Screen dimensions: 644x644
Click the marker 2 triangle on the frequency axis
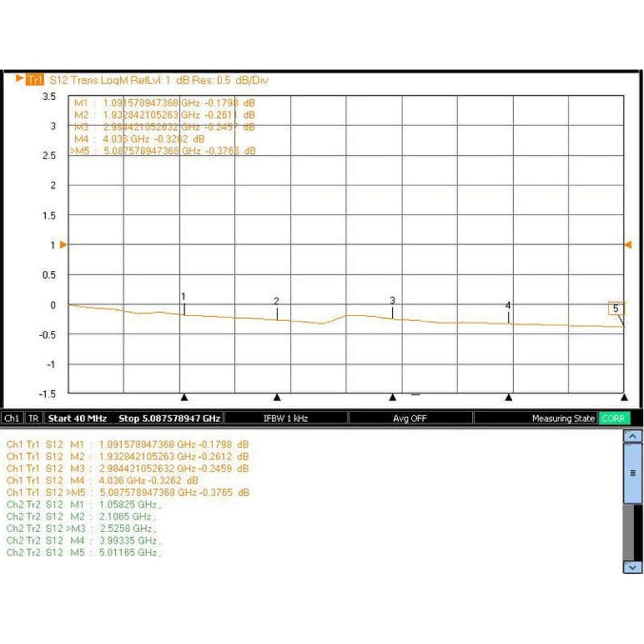277,397
